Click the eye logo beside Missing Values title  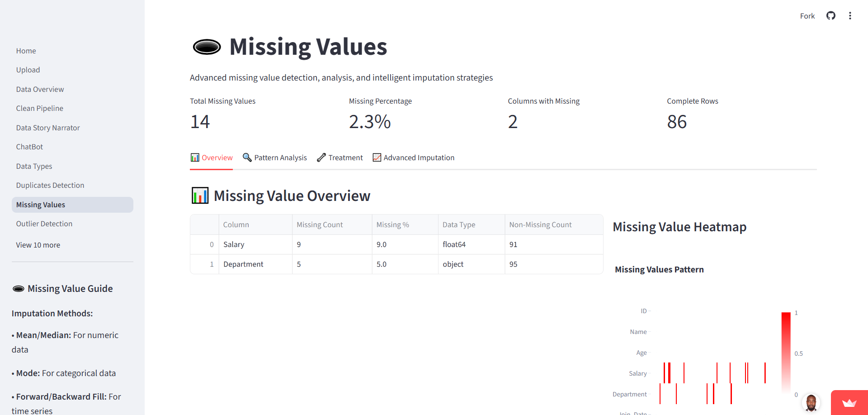pos(207,46)
